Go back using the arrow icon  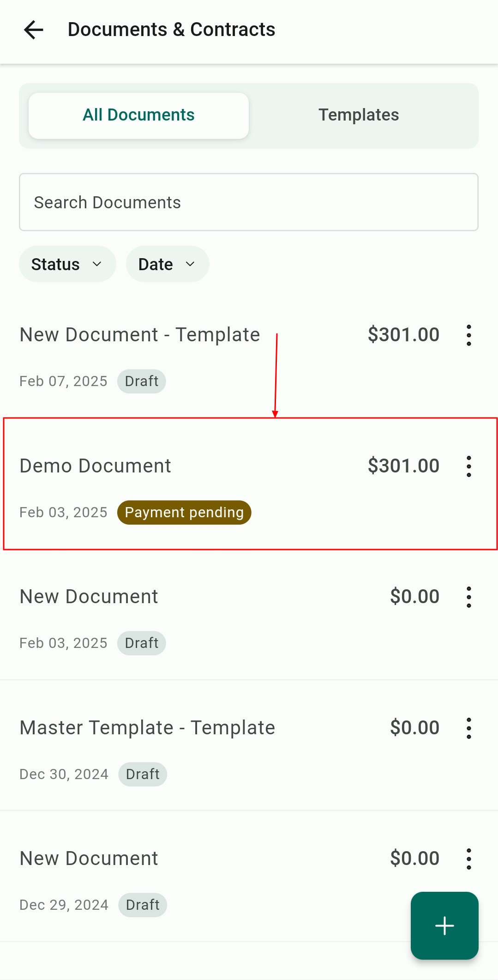click(33, 30)
